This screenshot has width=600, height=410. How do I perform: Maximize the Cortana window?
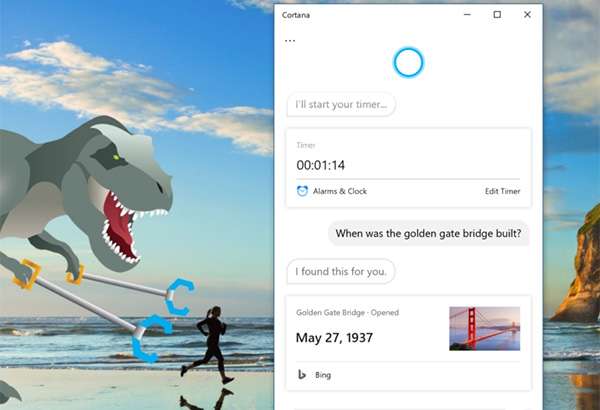tap(497, 15)
